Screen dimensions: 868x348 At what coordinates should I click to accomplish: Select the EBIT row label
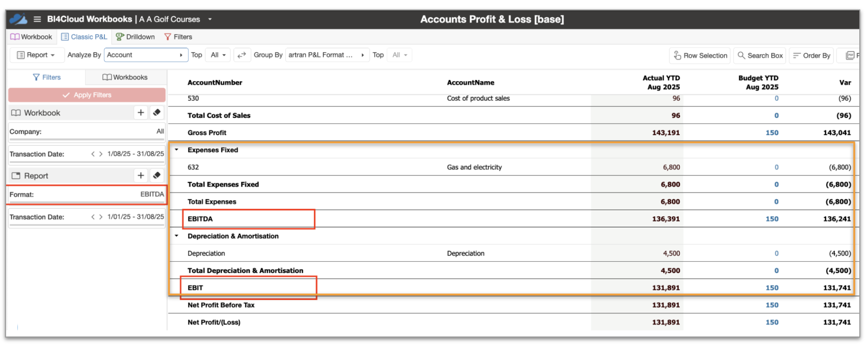[x=196, y=288]
